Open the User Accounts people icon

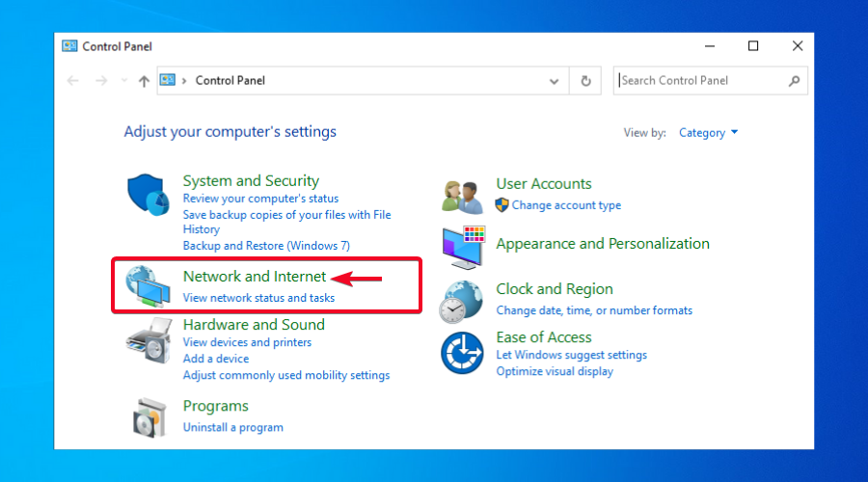pos(462,197)
